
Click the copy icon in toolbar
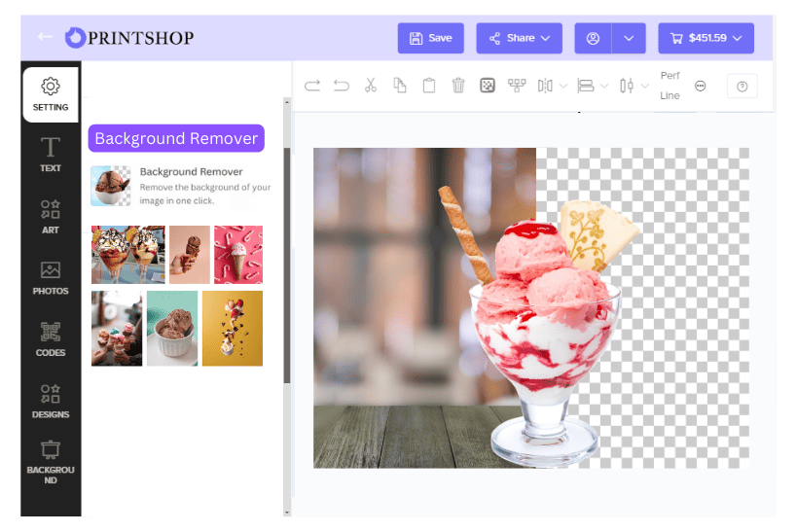pyautogui.click(x=400, y=86)
